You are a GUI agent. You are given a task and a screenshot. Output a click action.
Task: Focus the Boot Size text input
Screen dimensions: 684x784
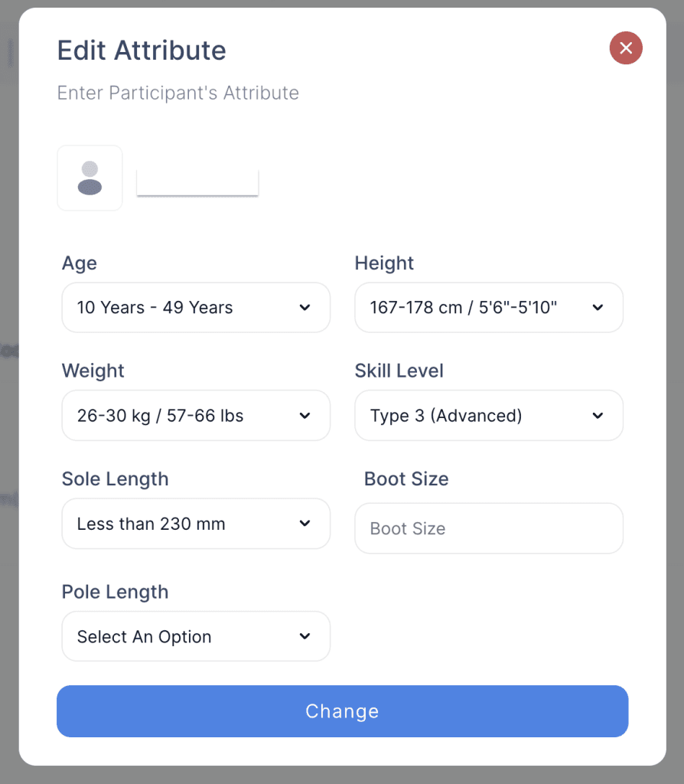[488, 528]
